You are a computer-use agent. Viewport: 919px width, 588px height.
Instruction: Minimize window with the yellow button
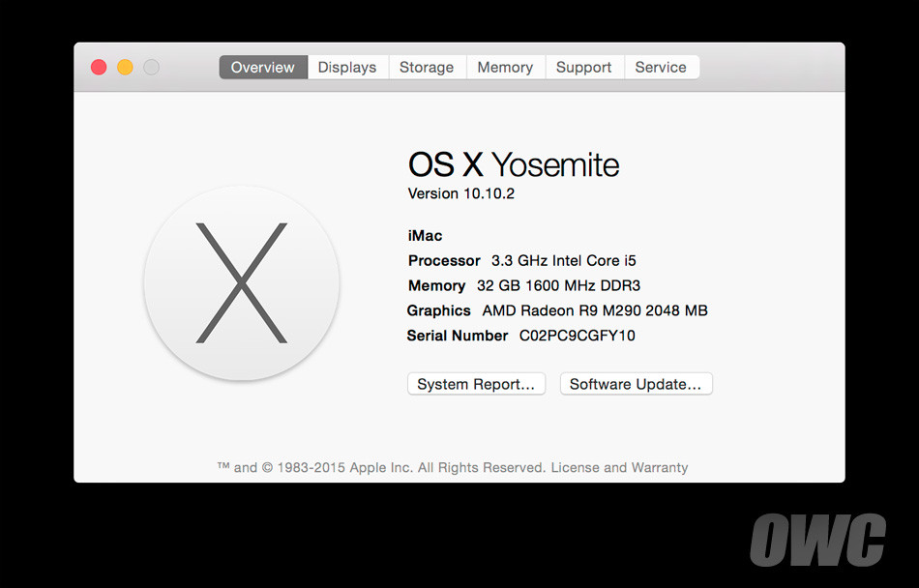125,68
